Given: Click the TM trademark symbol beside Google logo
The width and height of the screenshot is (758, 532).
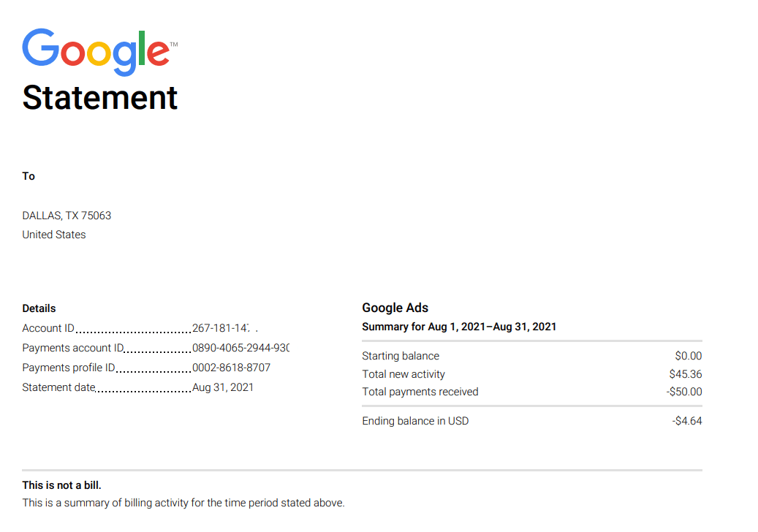Looking at the screenshot, I should (x=173, y=44).
